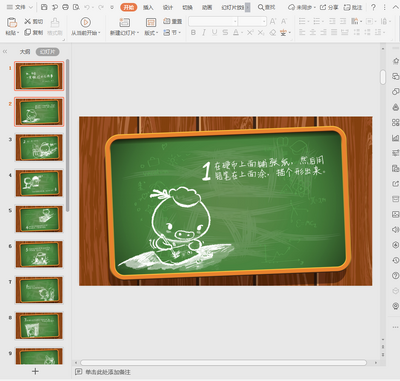Click the 未同步 cloud sync button
Image resolution: width=400 pixels, height=381 pixels.
(302, 7)
